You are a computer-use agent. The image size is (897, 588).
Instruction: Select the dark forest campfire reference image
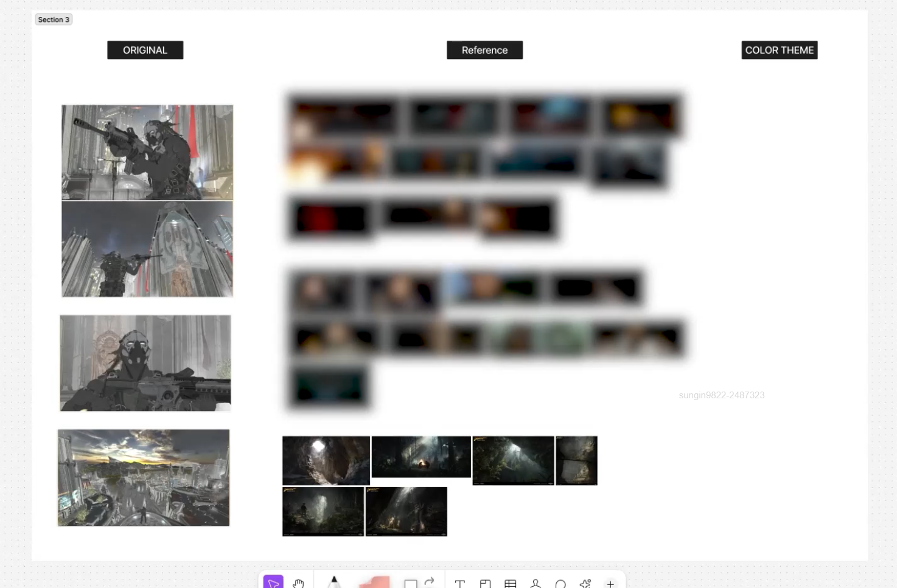coord(421,457)
